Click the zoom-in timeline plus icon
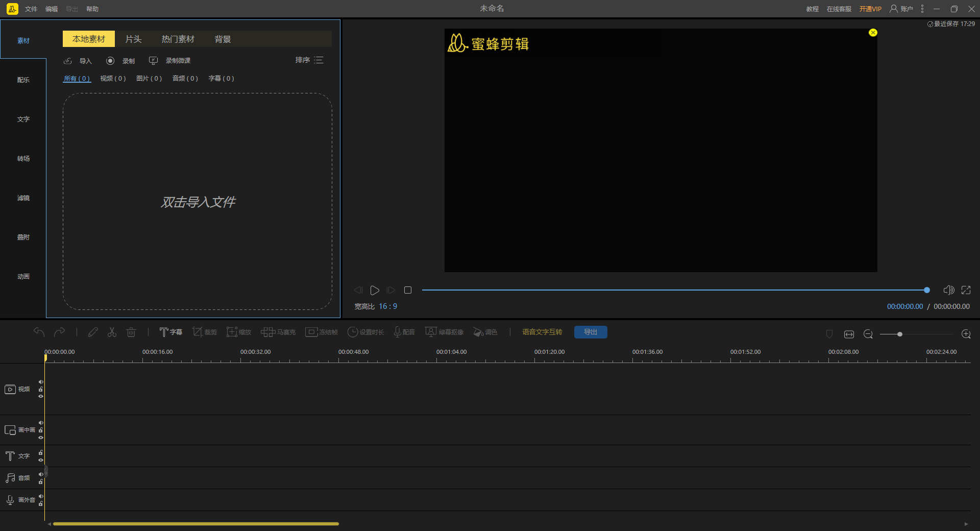The width and height of the screenshot is (980, 531). [x=966, y=334]
